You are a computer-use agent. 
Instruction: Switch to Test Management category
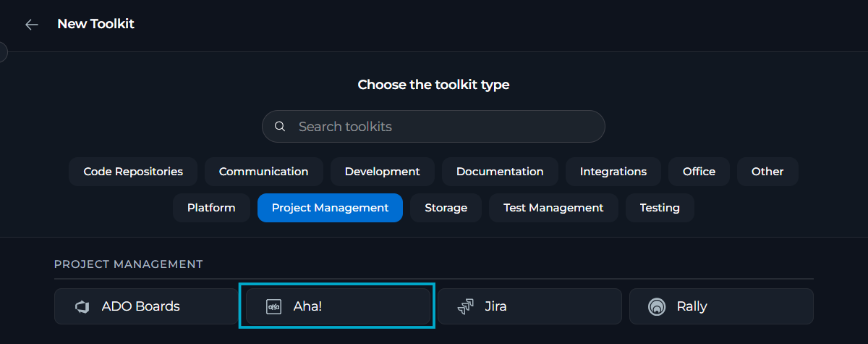point(553,208)
